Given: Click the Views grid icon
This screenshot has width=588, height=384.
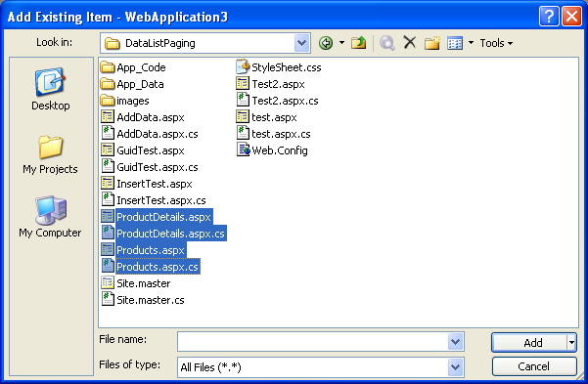Looking at the screenshot, I should click(x=455, y=43).
